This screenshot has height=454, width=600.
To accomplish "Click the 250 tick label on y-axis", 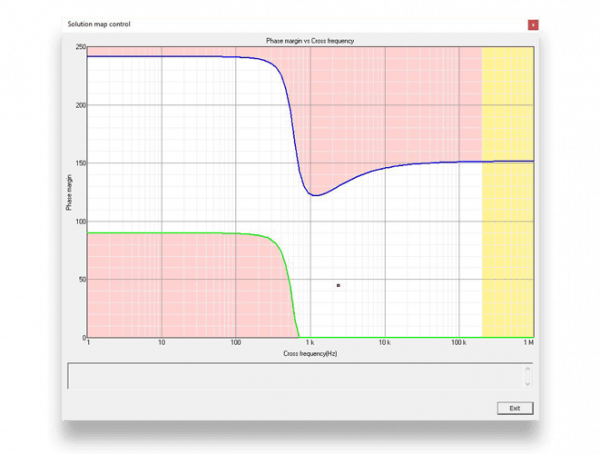I will coord(80,47).
